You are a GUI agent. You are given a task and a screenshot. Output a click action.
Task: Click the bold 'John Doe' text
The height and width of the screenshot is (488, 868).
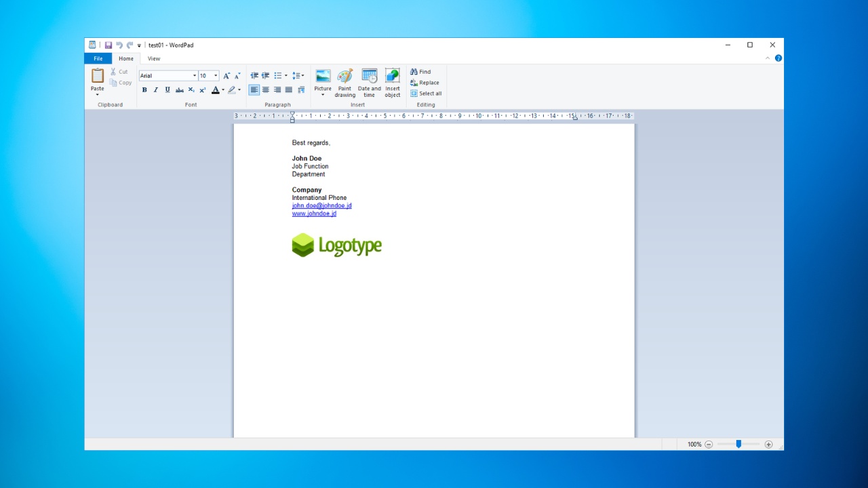point(307,159)
